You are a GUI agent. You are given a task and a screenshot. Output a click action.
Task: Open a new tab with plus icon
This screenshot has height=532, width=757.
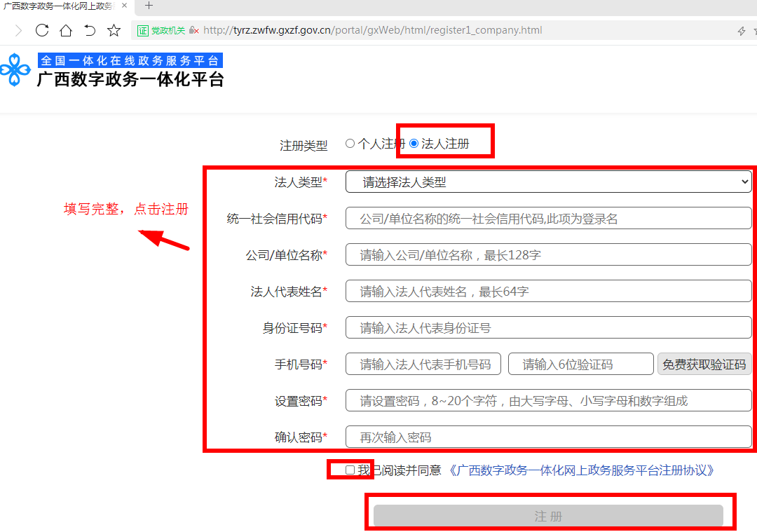[x=149, y=6]
